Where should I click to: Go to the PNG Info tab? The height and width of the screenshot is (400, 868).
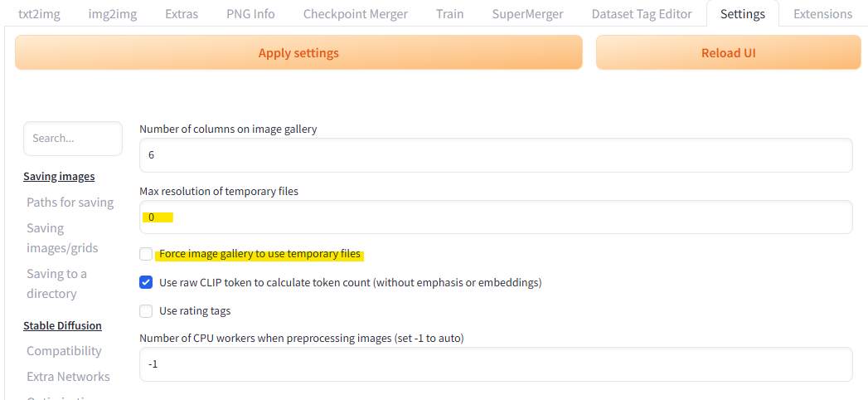[250, 14]
